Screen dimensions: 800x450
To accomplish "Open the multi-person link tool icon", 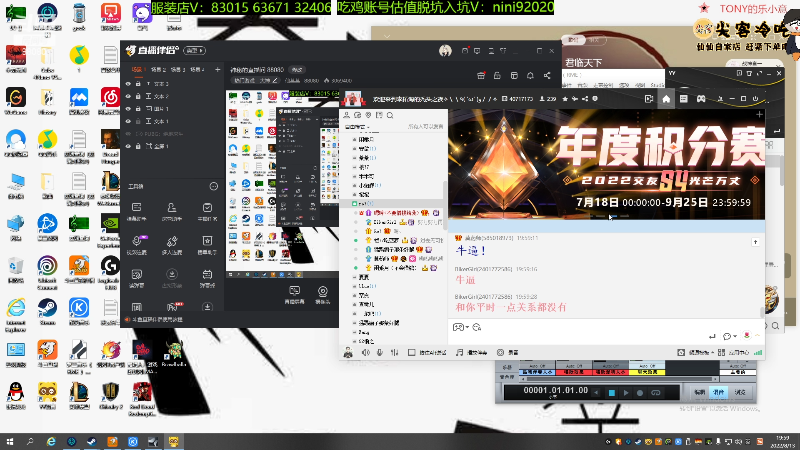I will 172,244.
